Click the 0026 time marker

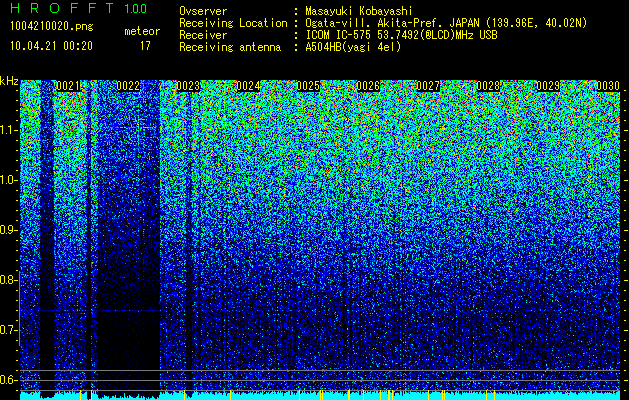[x=368, y=86]
